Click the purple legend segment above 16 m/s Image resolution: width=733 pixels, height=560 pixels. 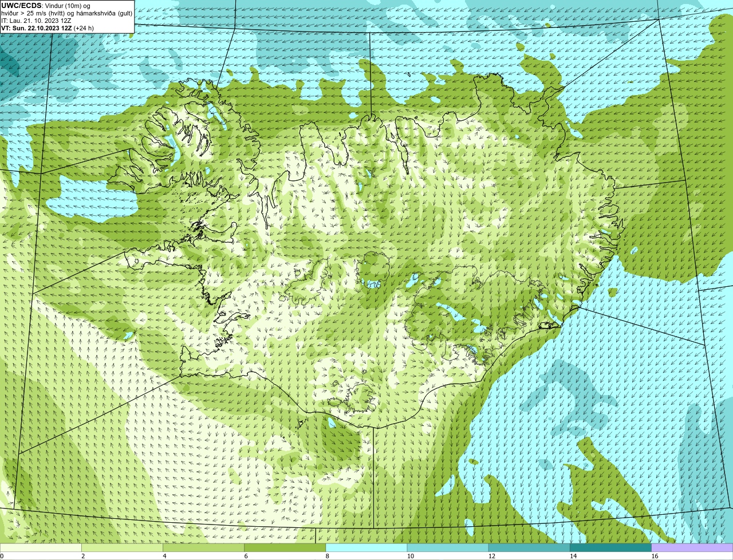pyautogui.click(x=692, y=547)
